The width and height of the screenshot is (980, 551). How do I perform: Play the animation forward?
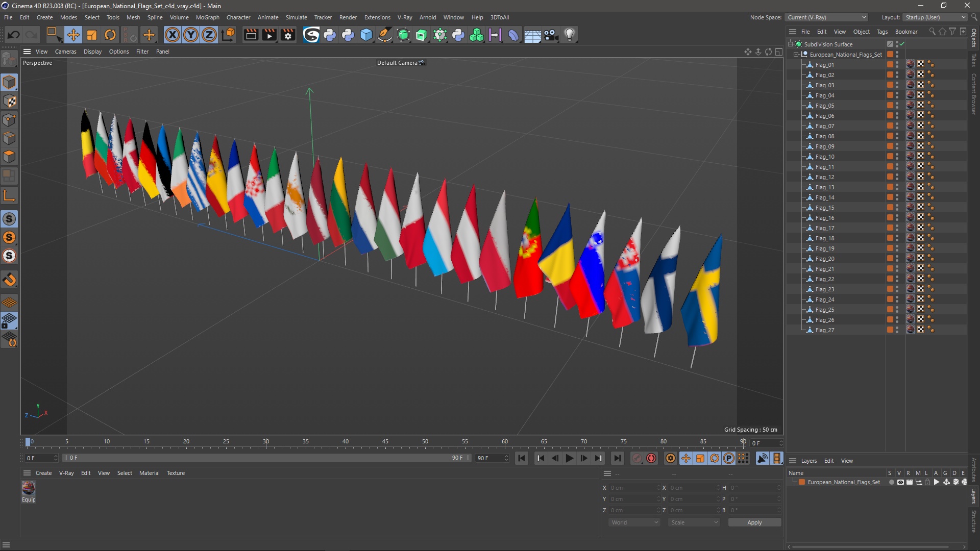569,458
